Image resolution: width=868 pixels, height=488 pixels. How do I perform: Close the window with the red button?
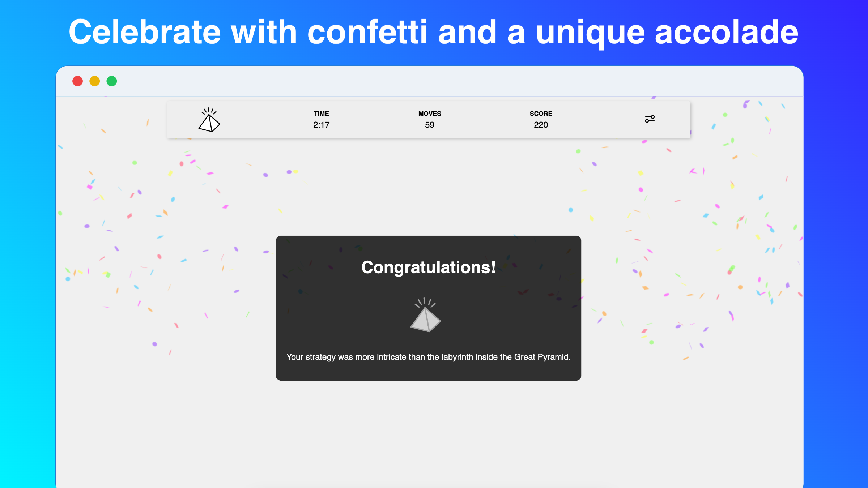point(77,81)
